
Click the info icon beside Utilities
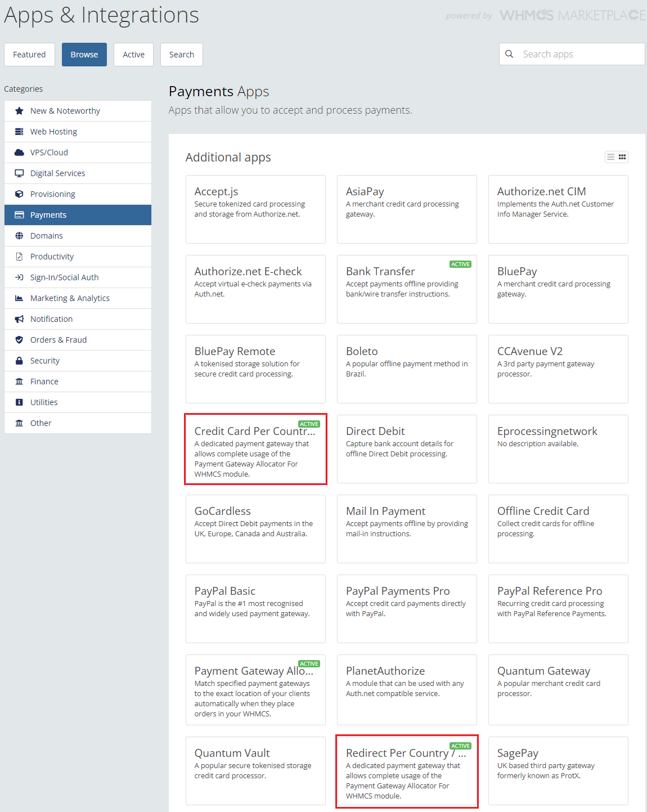[x=19, y=402]
